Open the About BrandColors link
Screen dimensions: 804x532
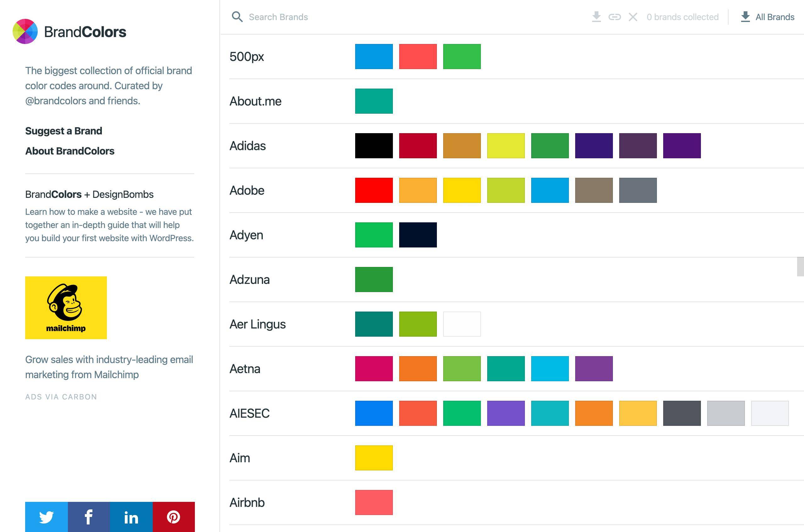pyautogui.click(x=69, y=151)
